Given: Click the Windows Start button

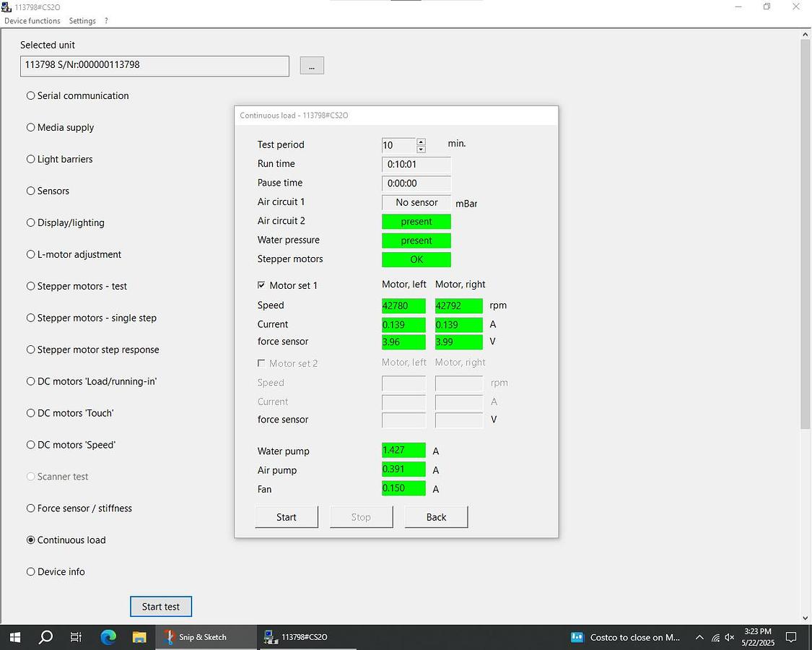Looking at the screenshot, I should tap(14, 637).
